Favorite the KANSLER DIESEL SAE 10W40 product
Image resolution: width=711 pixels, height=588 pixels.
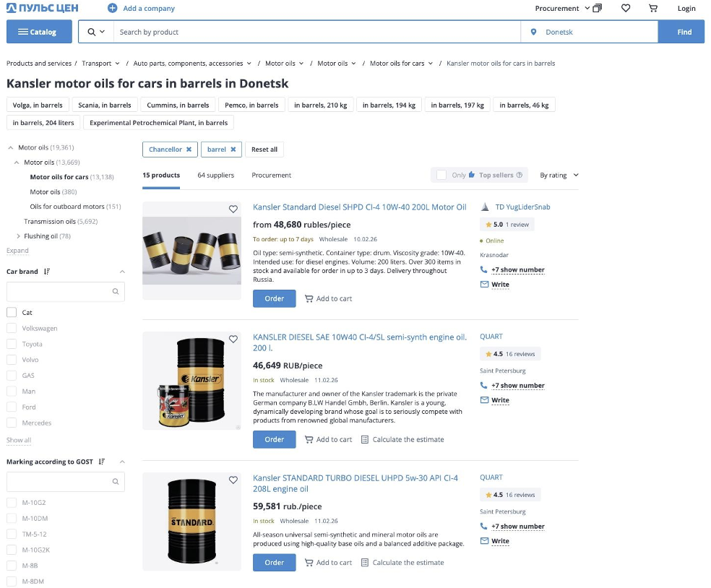(233, 339)
